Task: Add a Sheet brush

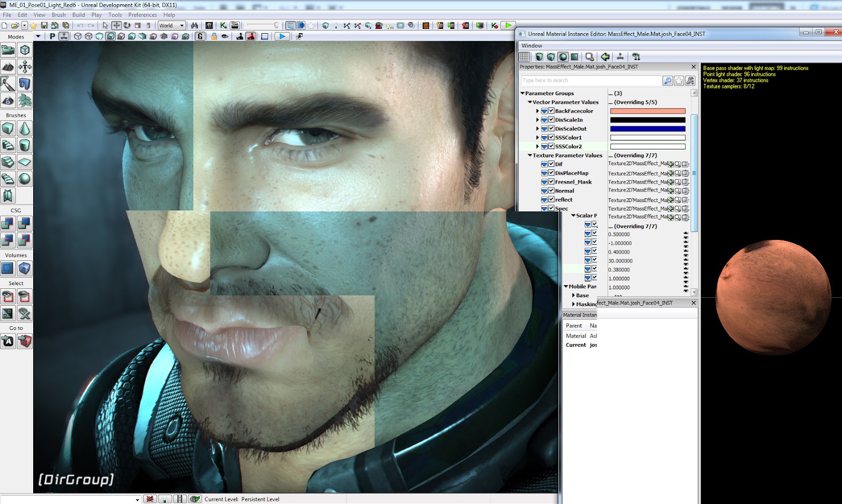Action: pos(25,162)
